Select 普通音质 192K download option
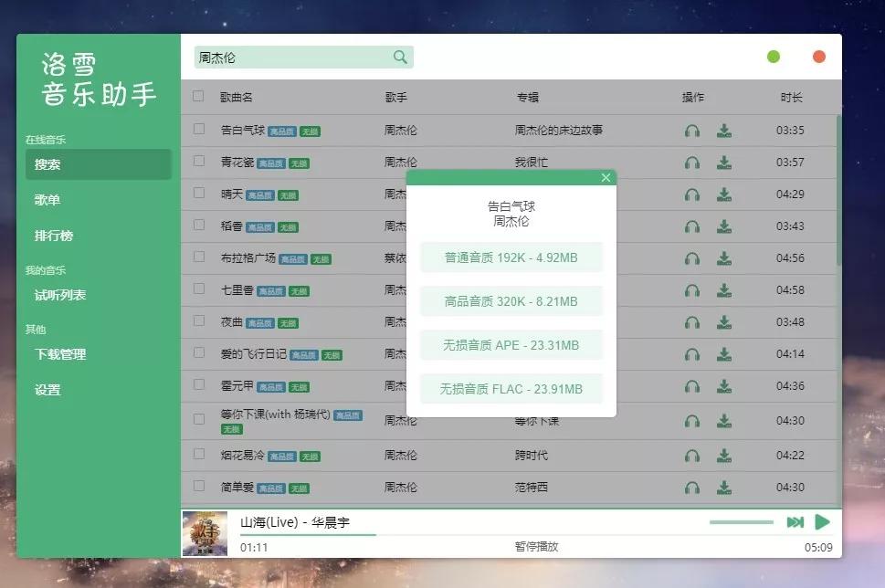The image size is (885, 588). pos(511,257)
